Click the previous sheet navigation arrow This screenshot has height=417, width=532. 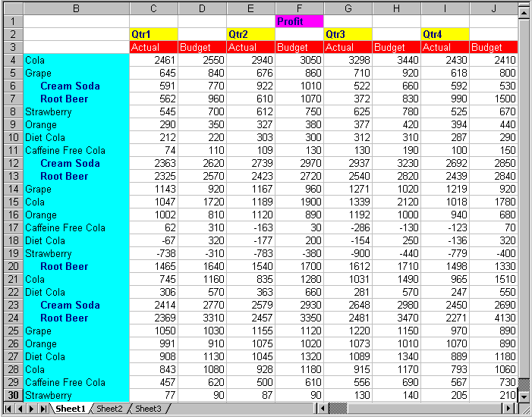(x=20, y=409)
